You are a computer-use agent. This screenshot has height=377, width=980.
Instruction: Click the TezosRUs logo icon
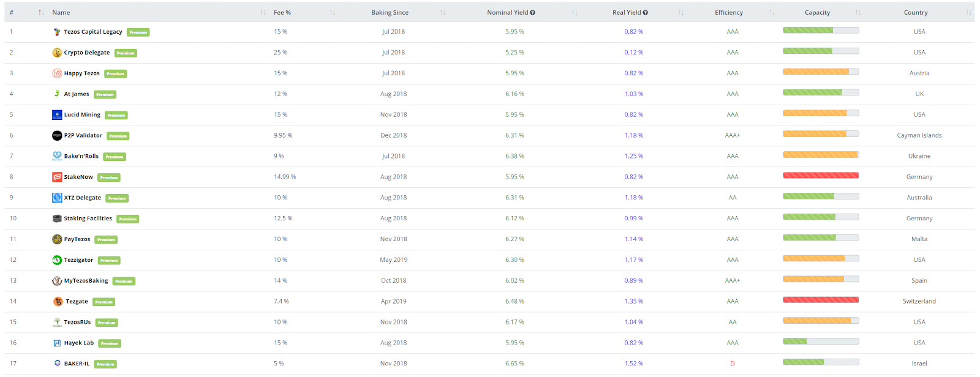click(x=57, y=322)
